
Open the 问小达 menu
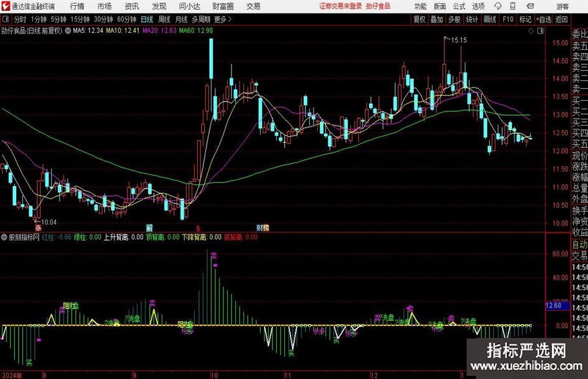pyautogui.click(x=189, y=6)
